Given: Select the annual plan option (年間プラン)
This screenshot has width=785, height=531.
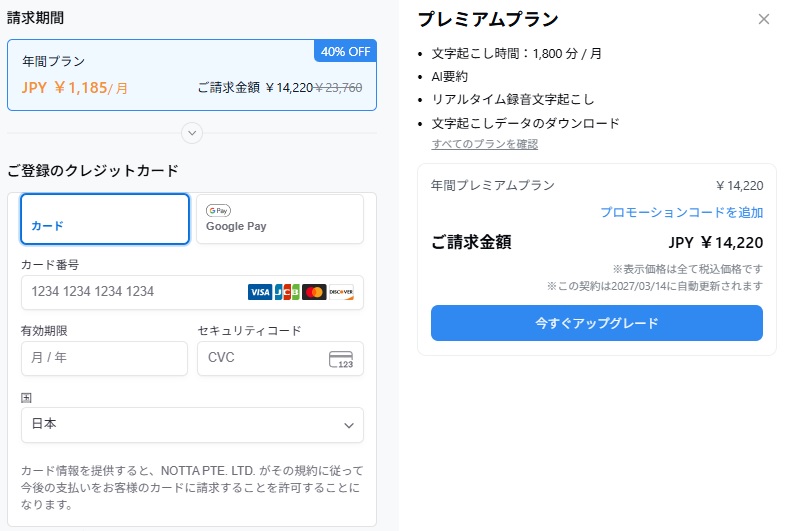Looking at the screenshot, I should coord(191,75).
